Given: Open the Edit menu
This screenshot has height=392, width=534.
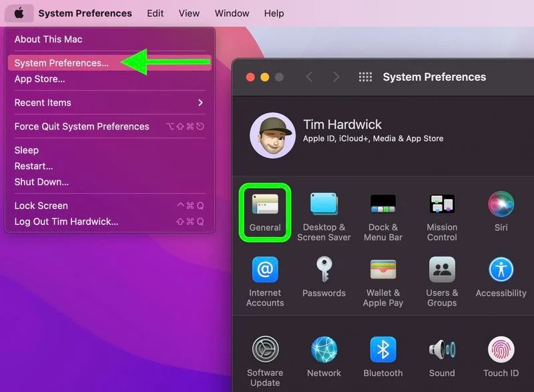Looking at the screenshot, I should coord(156,13).
